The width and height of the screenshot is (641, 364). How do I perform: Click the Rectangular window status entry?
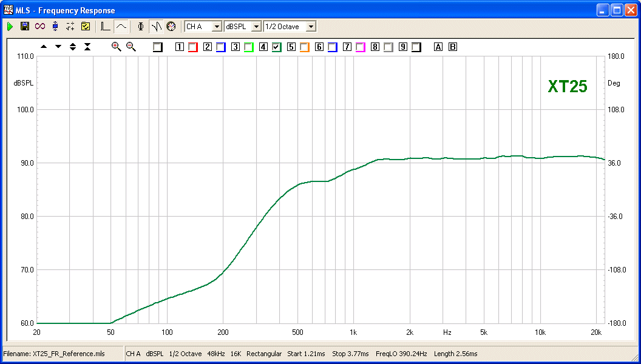264,354
